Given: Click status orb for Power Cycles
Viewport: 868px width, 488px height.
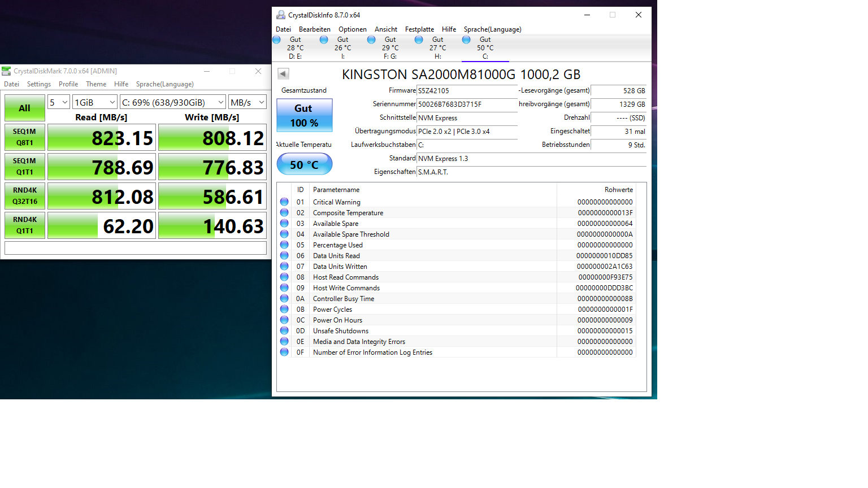Looking at the screenshot, I should coord(284,309).
